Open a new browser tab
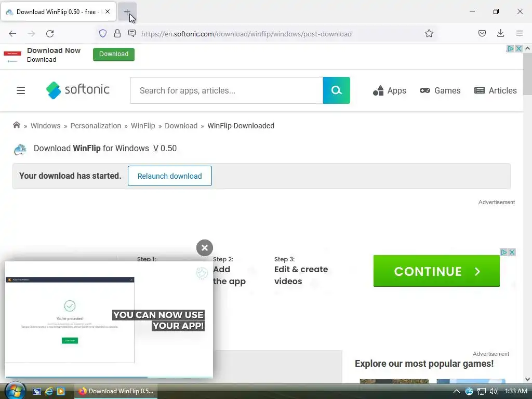 coord(127,11)
